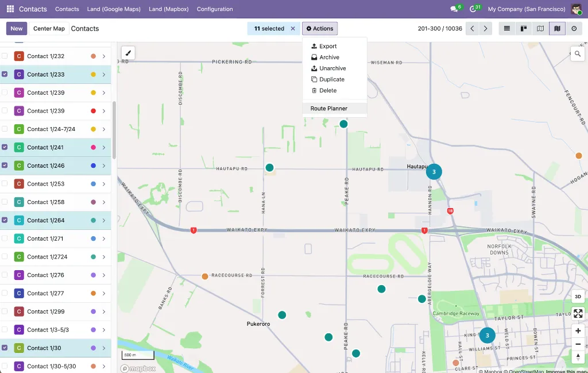Open the apps grid menu
This screenshot has width=588, height=373.
click(10, 9)
